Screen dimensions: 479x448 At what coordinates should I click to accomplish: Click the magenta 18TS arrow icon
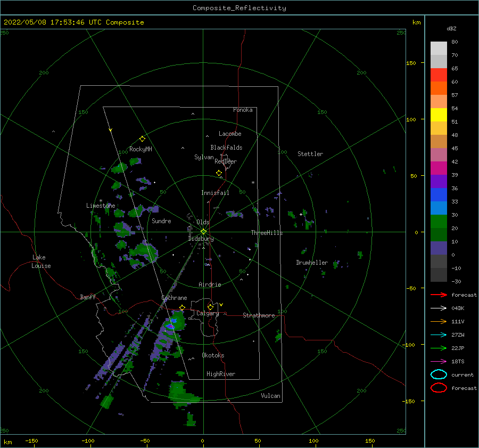[x=439, y=362]
